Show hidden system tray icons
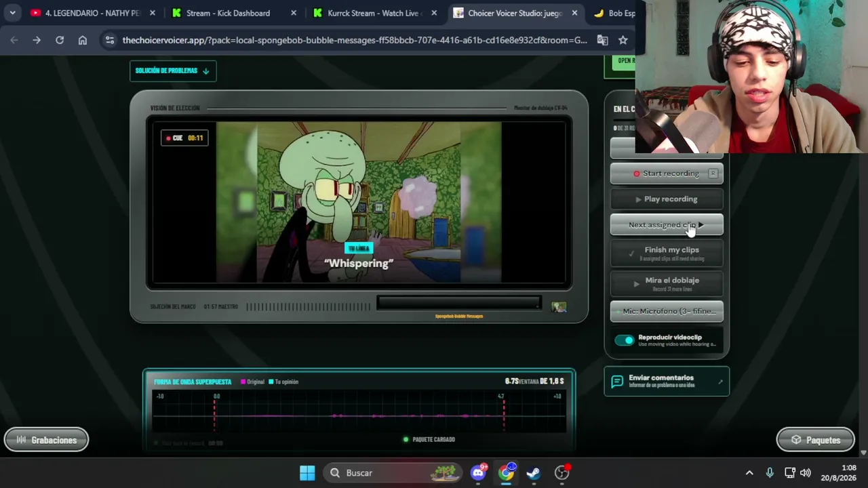Screen dimensions: 868x488 749,472
